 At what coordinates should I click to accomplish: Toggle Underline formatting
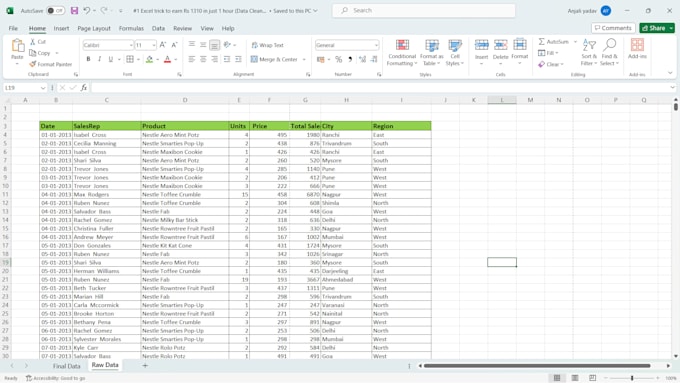111,59
